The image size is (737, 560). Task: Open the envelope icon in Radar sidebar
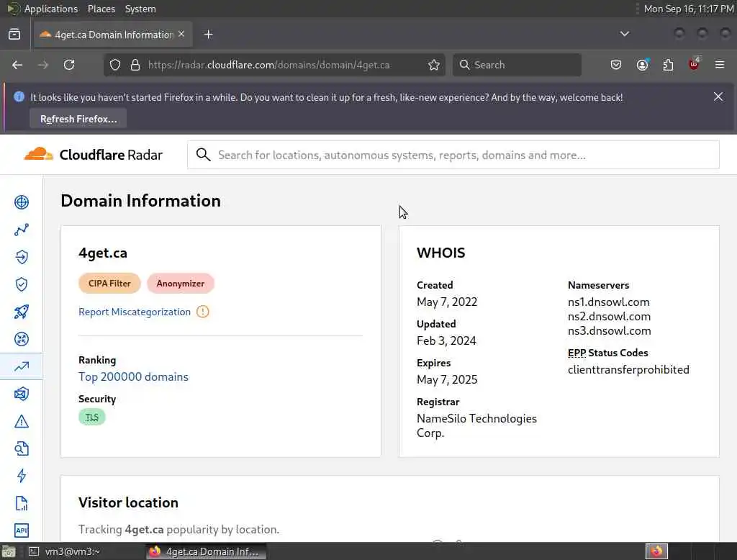tap(22, 394)
